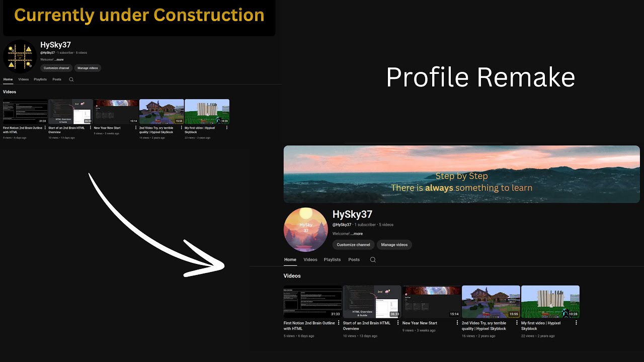
Task: Click title 'My first video | Hypixel Skyblock' in new profile
Action: tap(541, 326)
